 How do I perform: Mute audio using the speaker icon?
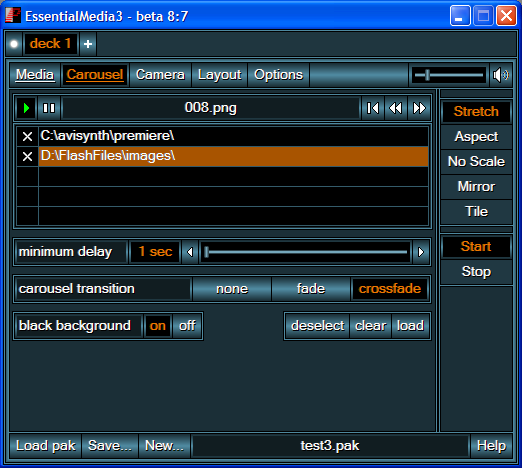click(501, 75)
